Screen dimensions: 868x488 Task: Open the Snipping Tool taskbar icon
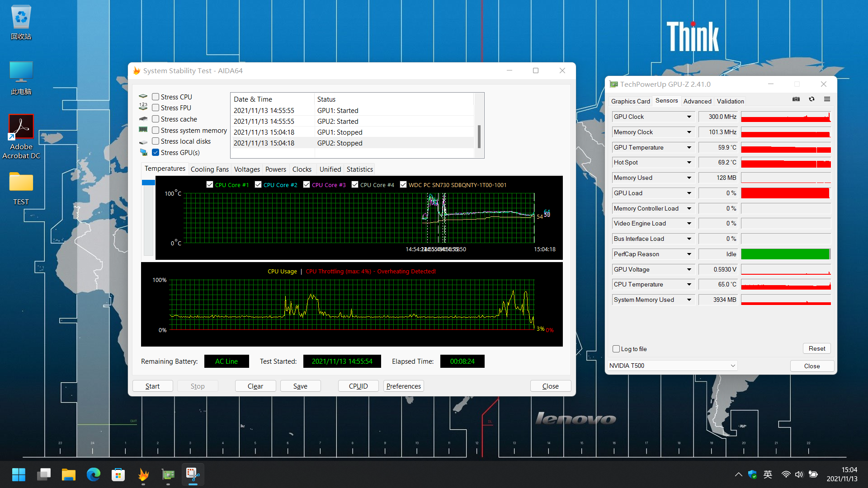[x=193, y=474]
